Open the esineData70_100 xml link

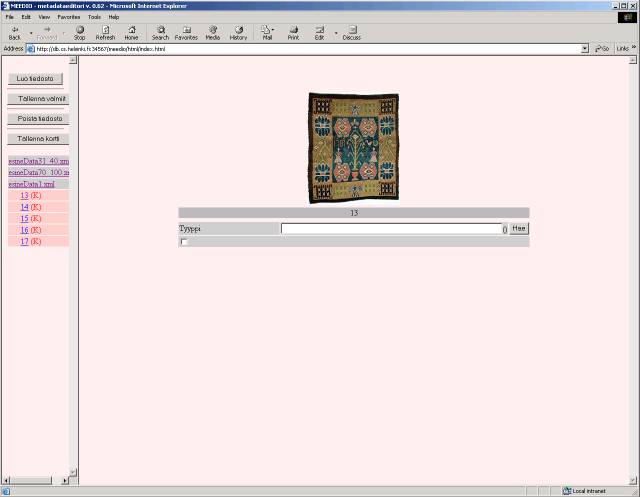(38, 173)
